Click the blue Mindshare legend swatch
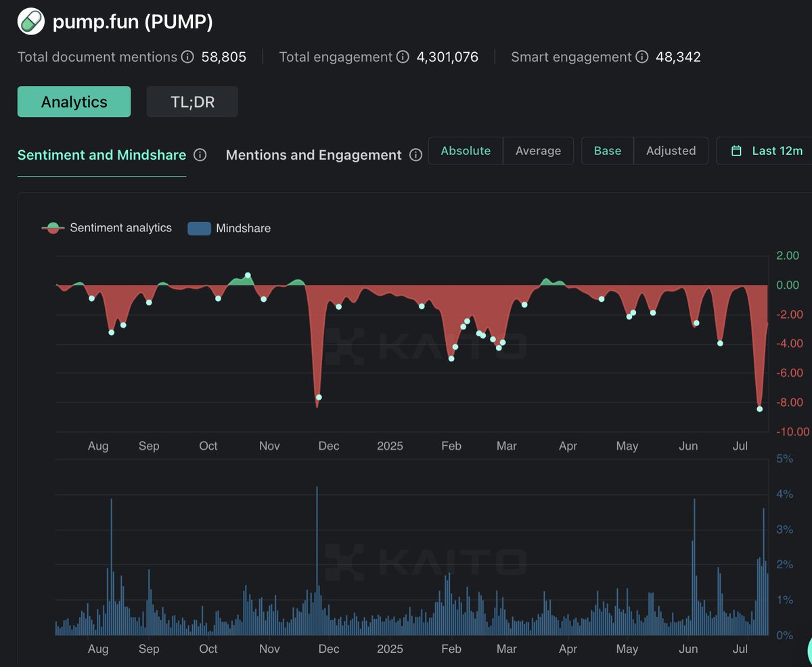 (x=199, y=228)
